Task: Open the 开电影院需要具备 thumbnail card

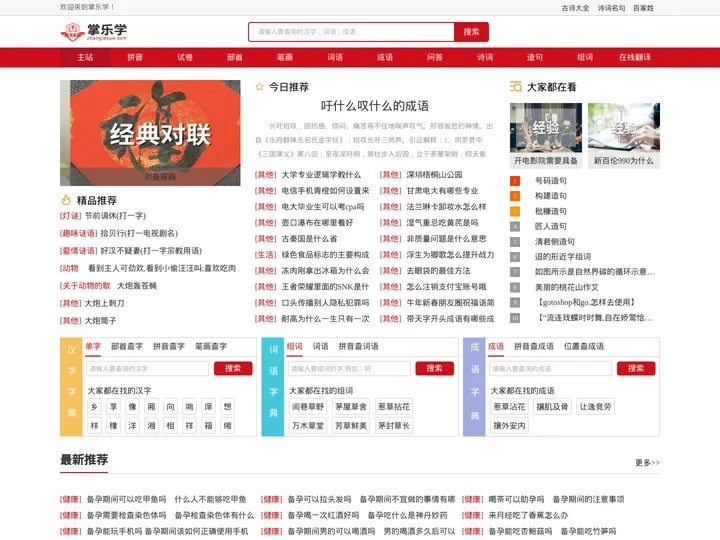Action: (x=546, y=135)
